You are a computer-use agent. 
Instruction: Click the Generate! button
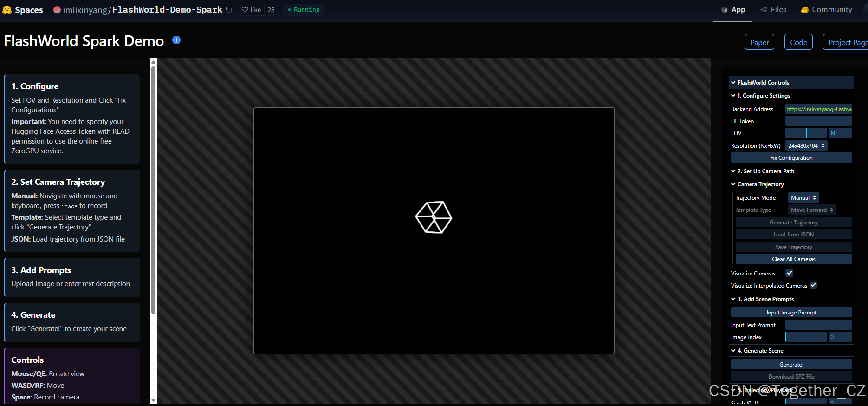click(791, 364)
